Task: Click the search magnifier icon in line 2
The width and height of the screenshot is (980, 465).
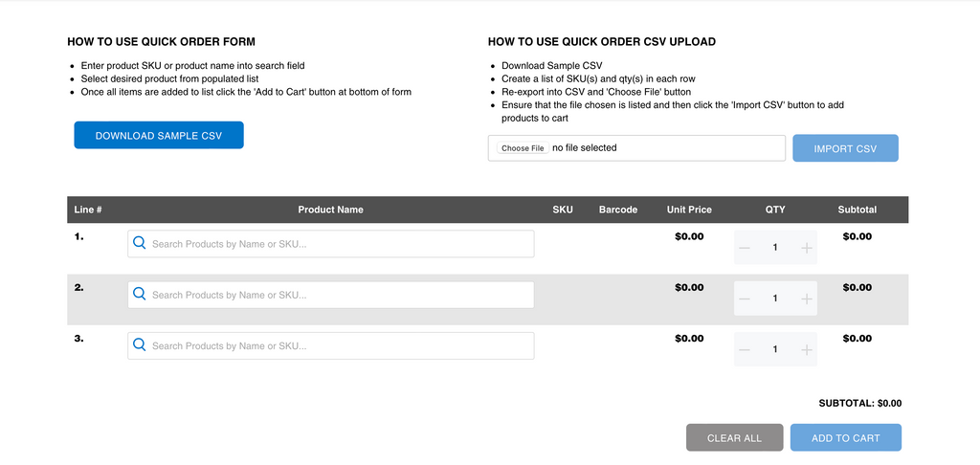Action: [140, 295]
